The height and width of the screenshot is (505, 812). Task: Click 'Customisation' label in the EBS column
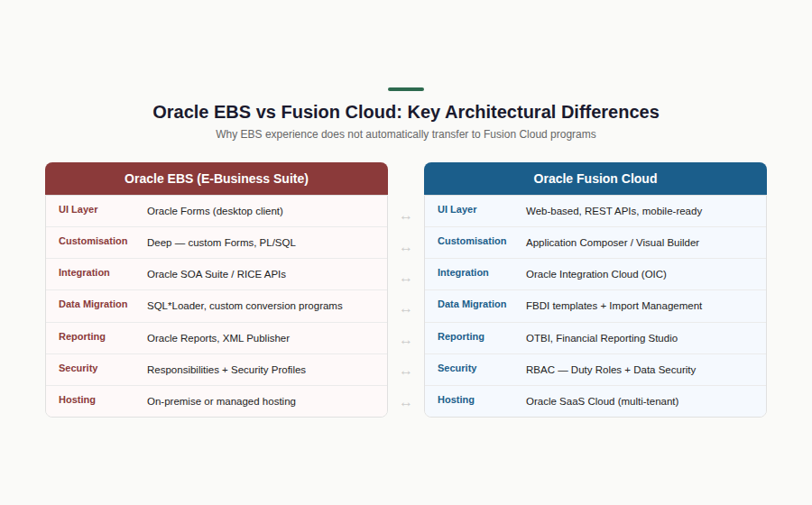[x=93, y=241]
